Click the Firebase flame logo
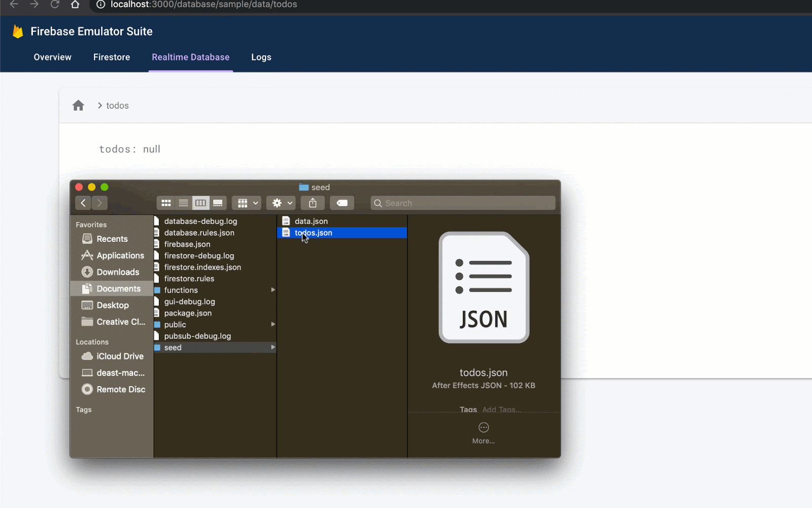The width and height of the screenshot is (812, 508). tap(18, 31)
